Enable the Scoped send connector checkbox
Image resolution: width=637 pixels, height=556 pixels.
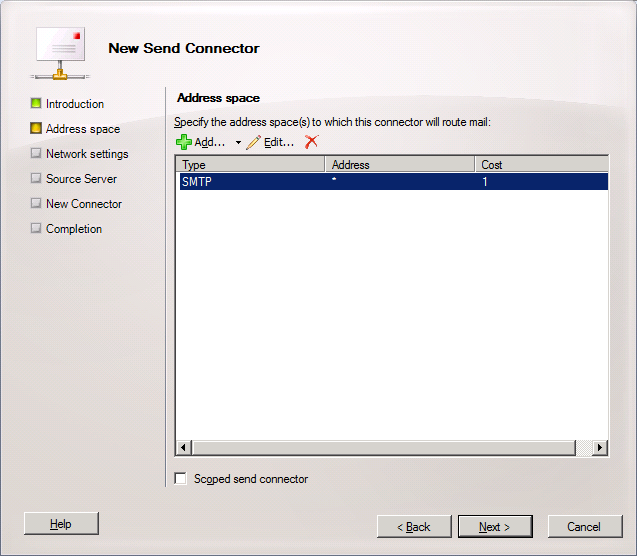click(181, 479)
